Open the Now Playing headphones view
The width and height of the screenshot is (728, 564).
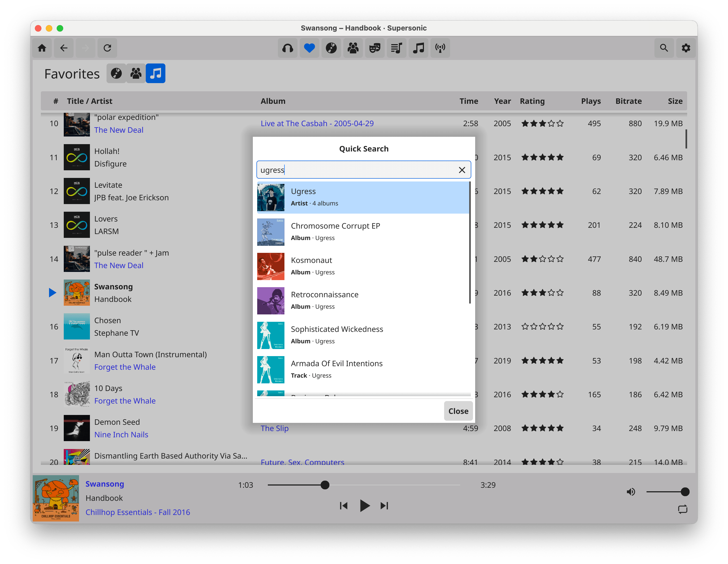tap(287, 48)
